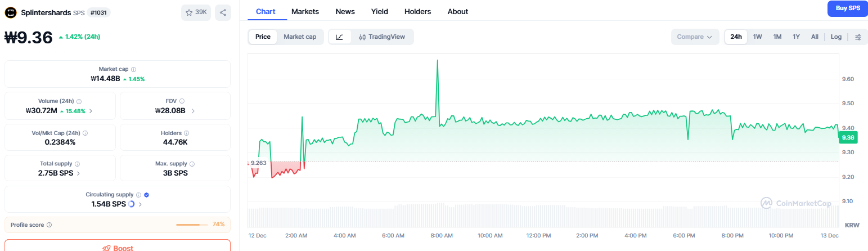Open the Market cap info tooltip icon
Image resolution: width=868 pixels, height=251 pixels.
133,69
